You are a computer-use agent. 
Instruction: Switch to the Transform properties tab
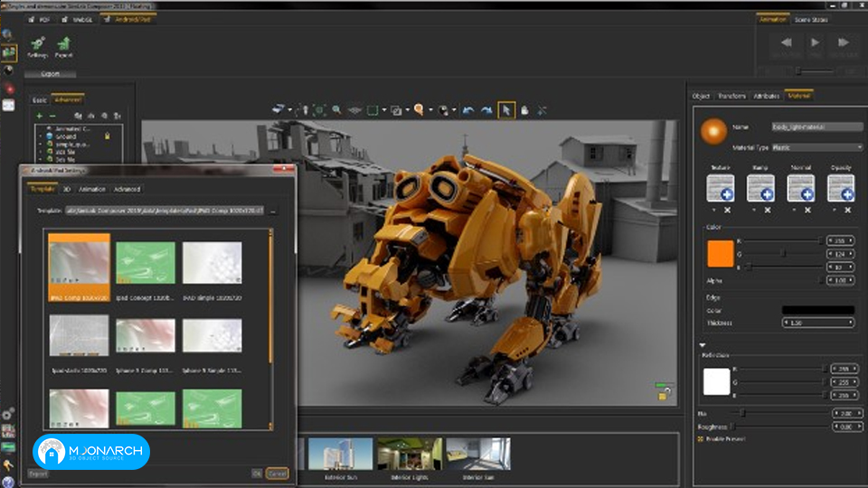pyautogui.click(x=731, y=97)
